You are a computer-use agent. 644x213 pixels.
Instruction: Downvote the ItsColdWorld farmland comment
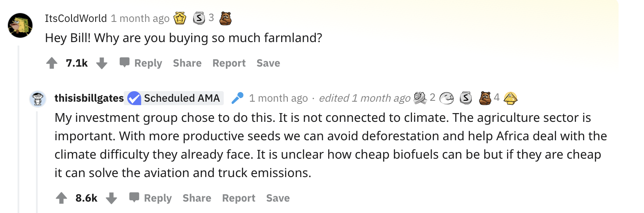[102, 64]
